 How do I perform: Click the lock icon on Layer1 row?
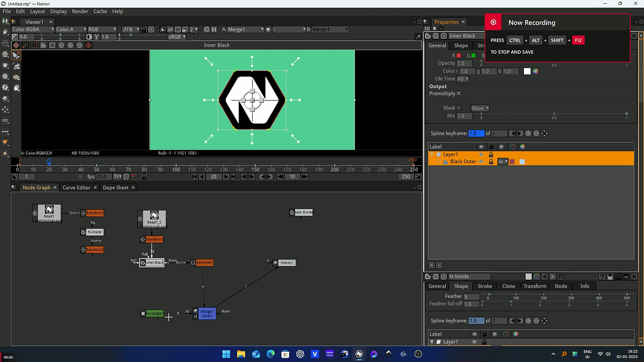[x=491, y=155]
